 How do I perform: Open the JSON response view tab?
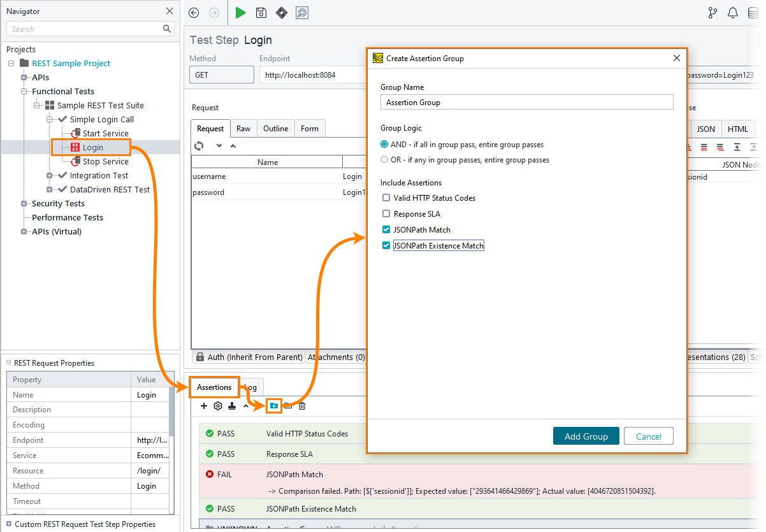[705, 128]
